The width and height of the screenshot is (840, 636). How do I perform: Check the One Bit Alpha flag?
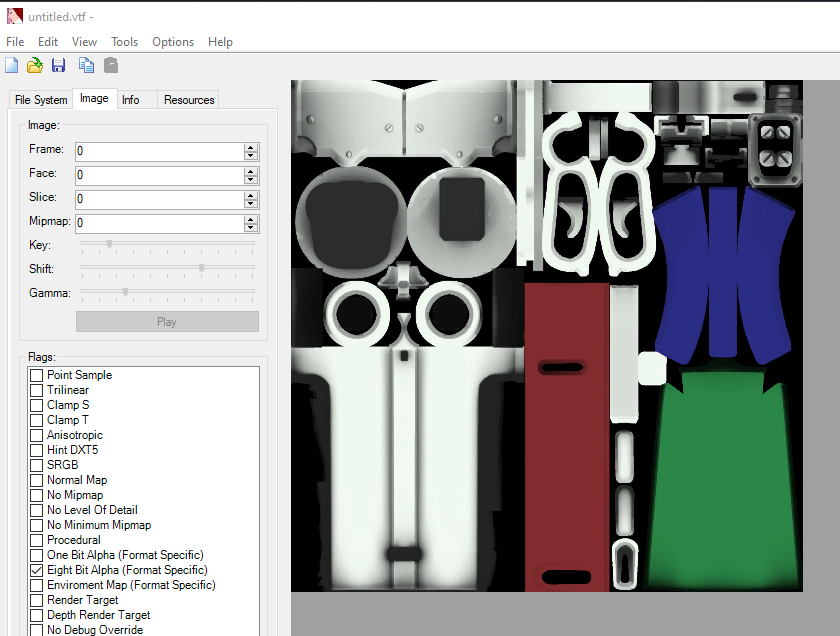pyautogui.click(x=36, y=555)
